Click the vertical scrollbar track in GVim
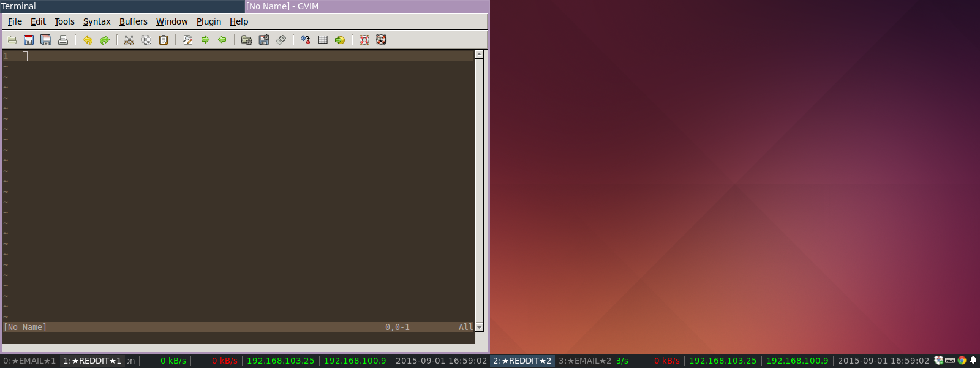The height and width of the screenshot is (368, 980). point(479,191)
